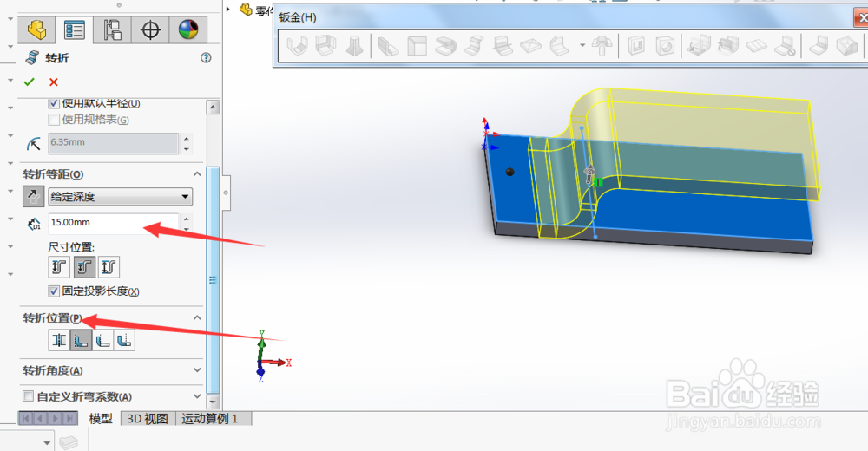Select Fold tool in 钣金 toolbar
The width and height of the screenshot is (868, 451).
728,46
